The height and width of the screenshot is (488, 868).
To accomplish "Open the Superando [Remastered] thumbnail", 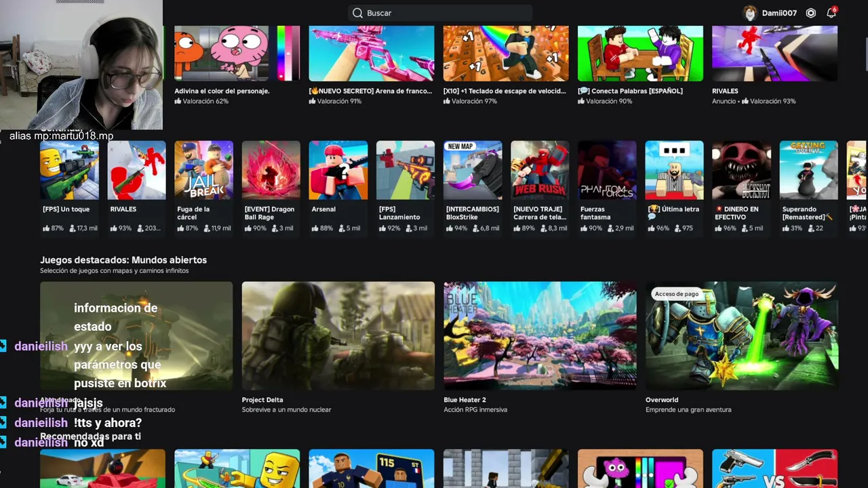I will point(808,170).
